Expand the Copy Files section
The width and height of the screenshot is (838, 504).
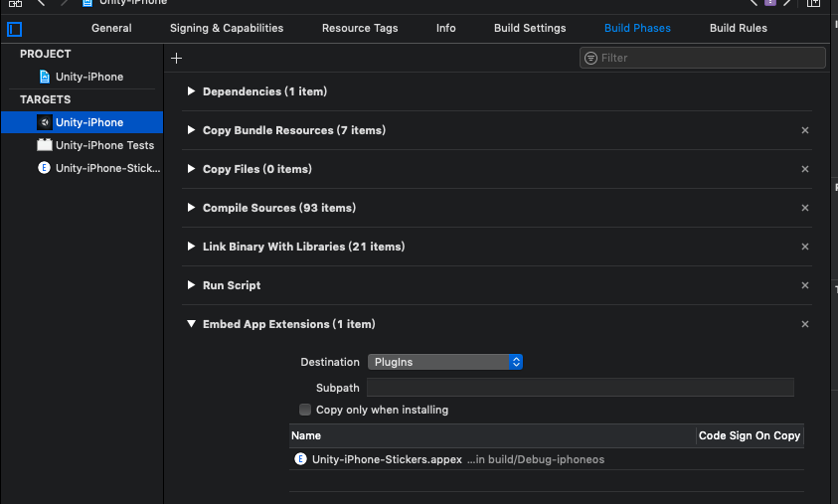tap(191, 169)
